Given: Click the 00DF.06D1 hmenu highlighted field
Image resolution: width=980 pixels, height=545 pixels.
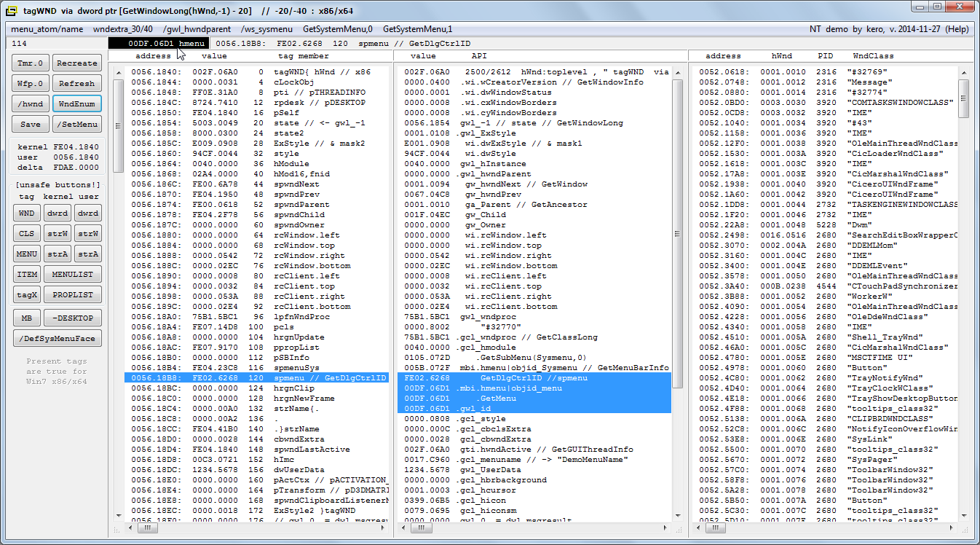Looking at the screenshot, I should [x=158, y=44].
